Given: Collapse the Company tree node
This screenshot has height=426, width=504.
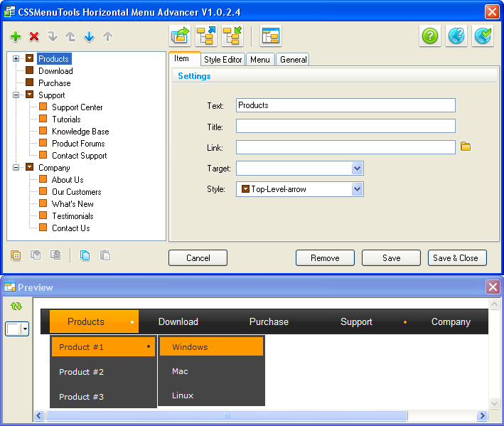Looking at the screenshot, I should tap(16, 168).
